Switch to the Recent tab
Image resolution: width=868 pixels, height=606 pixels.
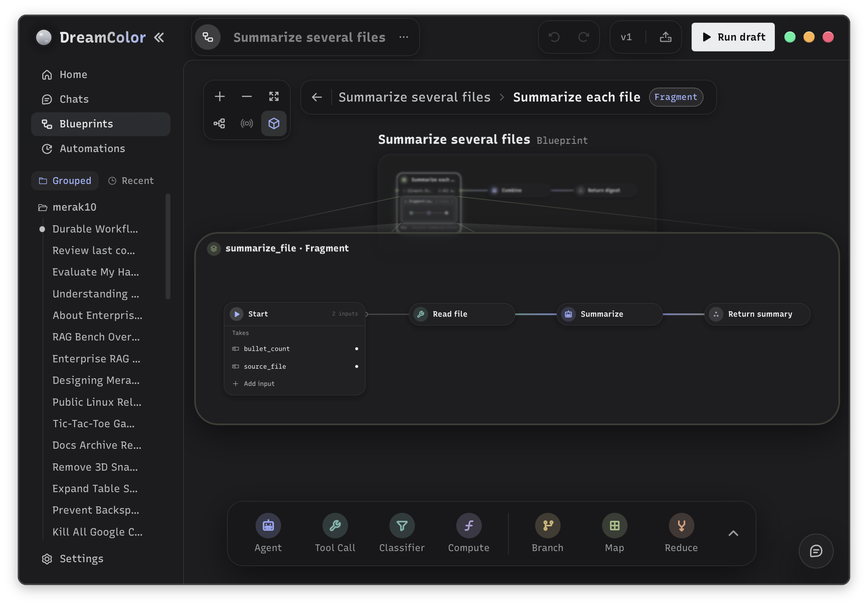click(131, 181)
